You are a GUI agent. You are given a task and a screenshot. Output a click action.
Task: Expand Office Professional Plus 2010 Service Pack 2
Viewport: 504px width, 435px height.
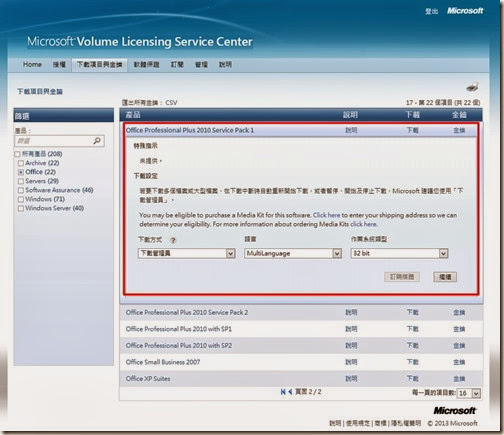coord(187,313)
